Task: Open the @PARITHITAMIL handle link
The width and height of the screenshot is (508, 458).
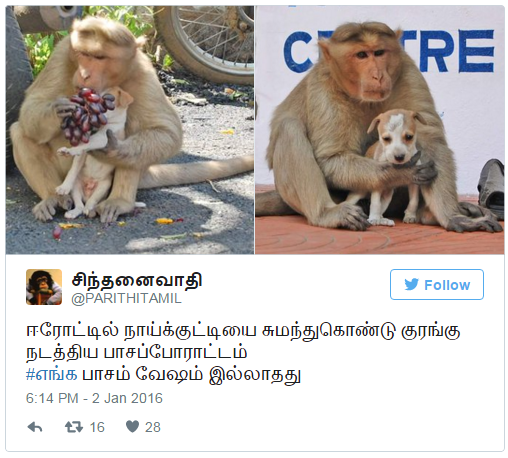Action: [126, 299]
